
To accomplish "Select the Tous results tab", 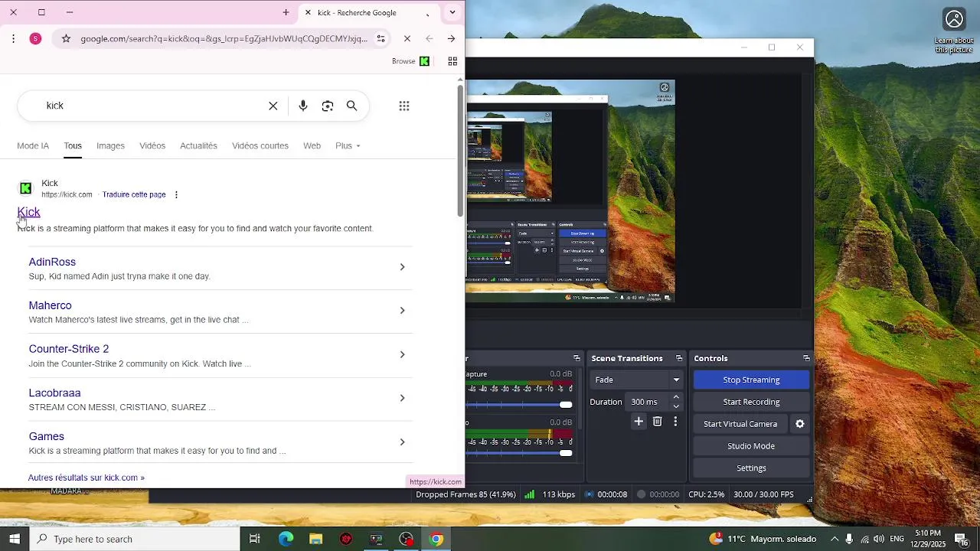I will click(73, 145).
